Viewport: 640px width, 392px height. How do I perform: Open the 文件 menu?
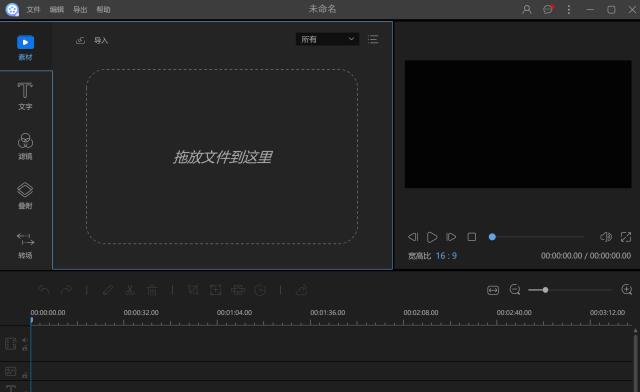coord(33,9)
